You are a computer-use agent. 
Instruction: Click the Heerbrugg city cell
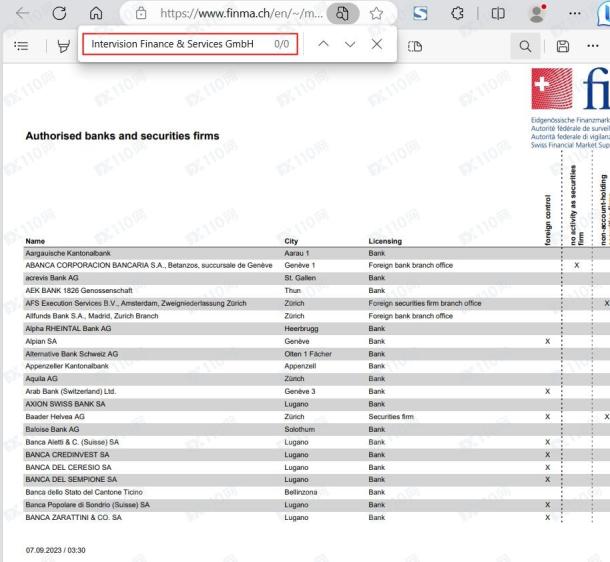[x=301, y=329]
